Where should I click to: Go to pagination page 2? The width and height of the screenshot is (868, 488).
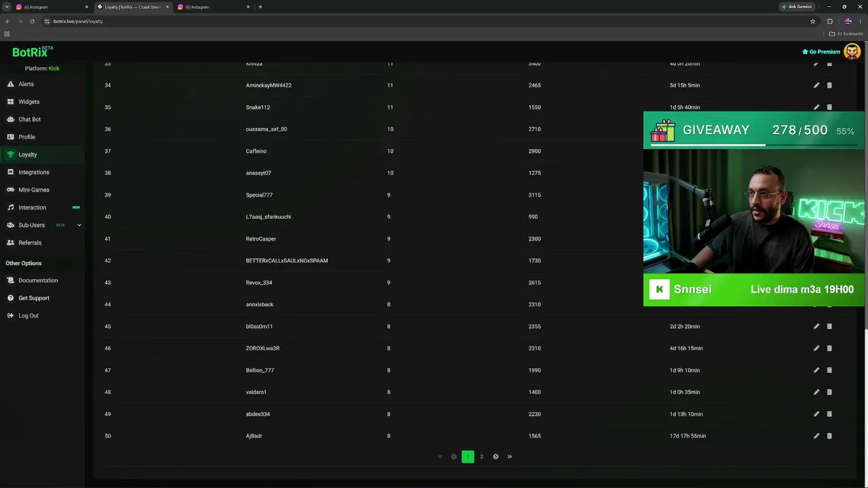coord(481,457)
